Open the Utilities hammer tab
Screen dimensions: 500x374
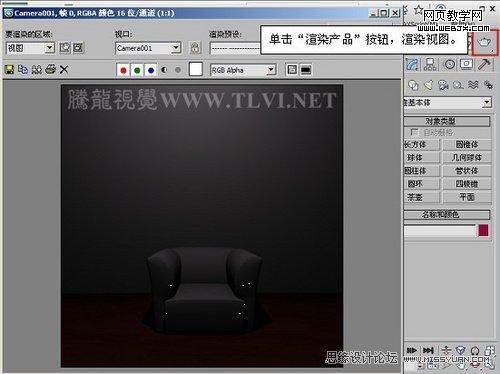tap(484, 64)
